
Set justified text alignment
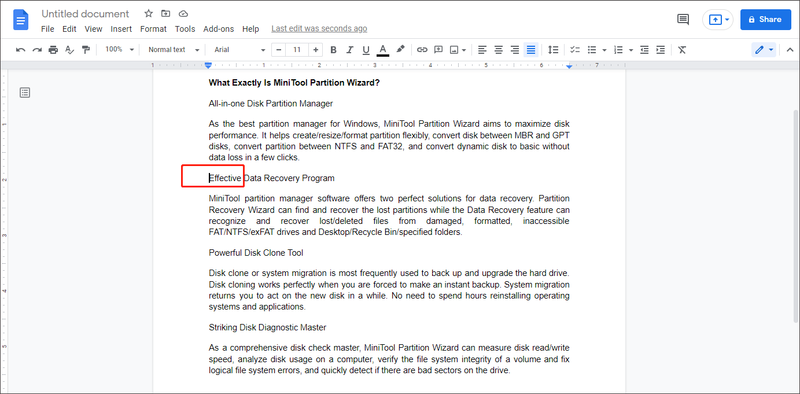coord(531,50)
